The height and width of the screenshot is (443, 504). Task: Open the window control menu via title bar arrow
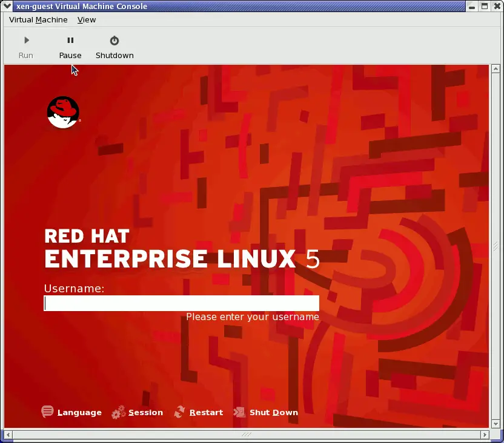pos(6,6)
